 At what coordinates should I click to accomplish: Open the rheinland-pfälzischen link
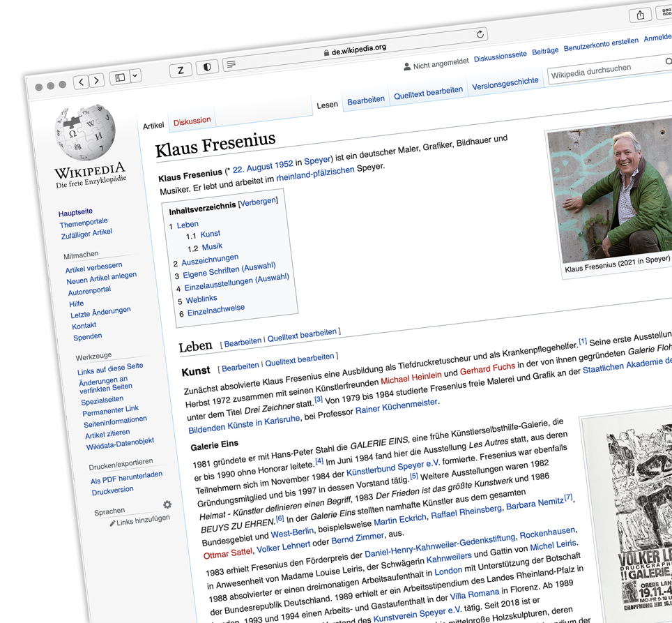[x=315, y=174]
